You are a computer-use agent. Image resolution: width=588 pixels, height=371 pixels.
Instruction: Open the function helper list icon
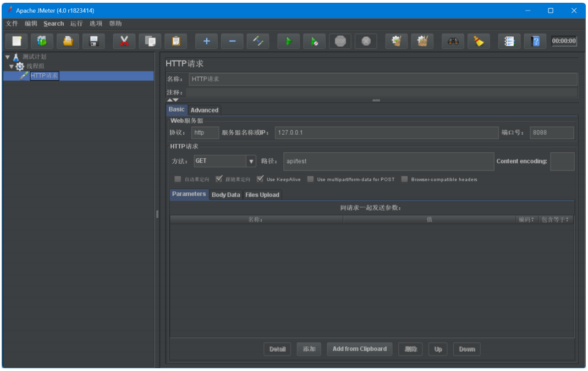pyautogui.click(x=509, y=41)
